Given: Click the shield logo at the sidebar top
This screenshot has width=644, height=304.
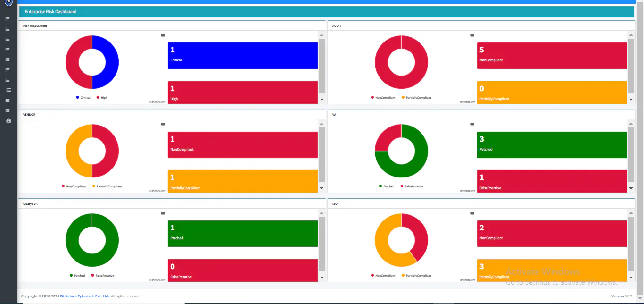Looking at the screenshot, I should click(8, 2).
